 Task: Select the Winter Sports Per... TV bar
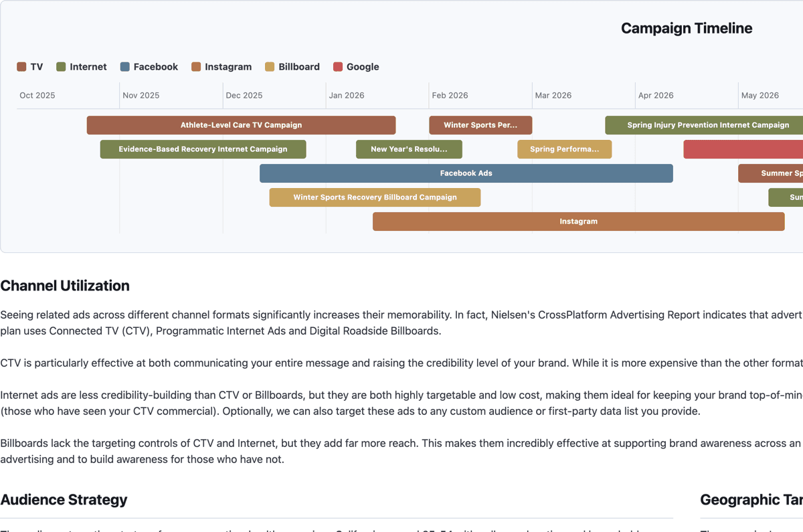point(480,125)
